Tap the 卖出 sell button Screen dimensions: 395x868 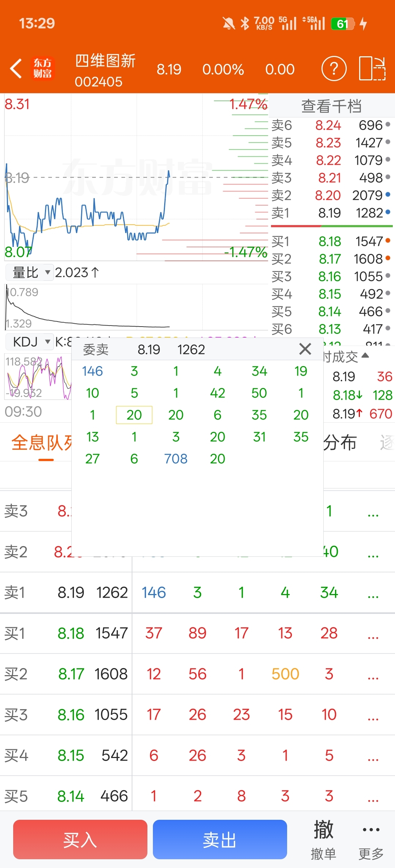tap(220, 840)
